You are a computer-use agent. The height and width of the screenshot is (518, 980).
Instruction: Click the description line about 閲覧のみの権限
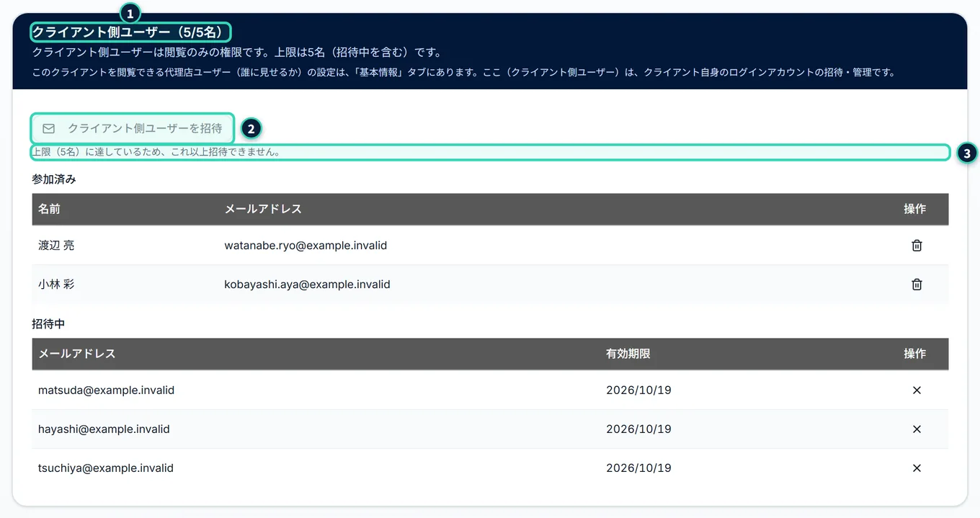click(x=237, y=53)
